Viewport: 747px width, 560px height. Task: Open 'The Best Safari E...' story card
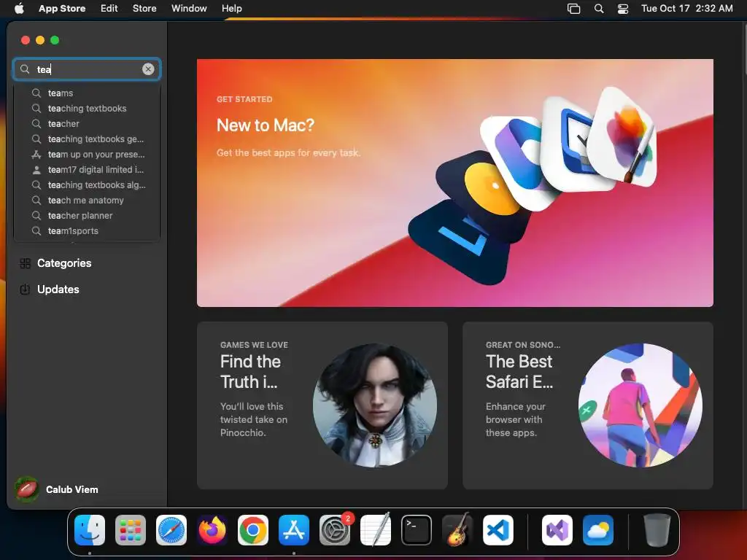click(587, 405)
